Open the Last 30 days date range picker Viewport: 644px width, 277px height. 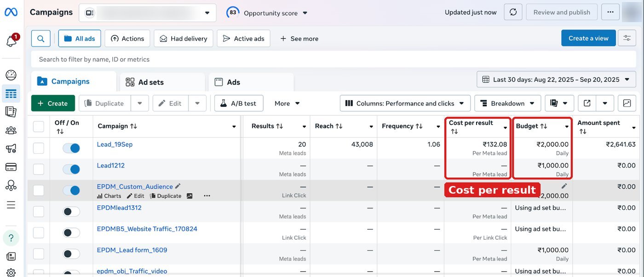[556, 80]
